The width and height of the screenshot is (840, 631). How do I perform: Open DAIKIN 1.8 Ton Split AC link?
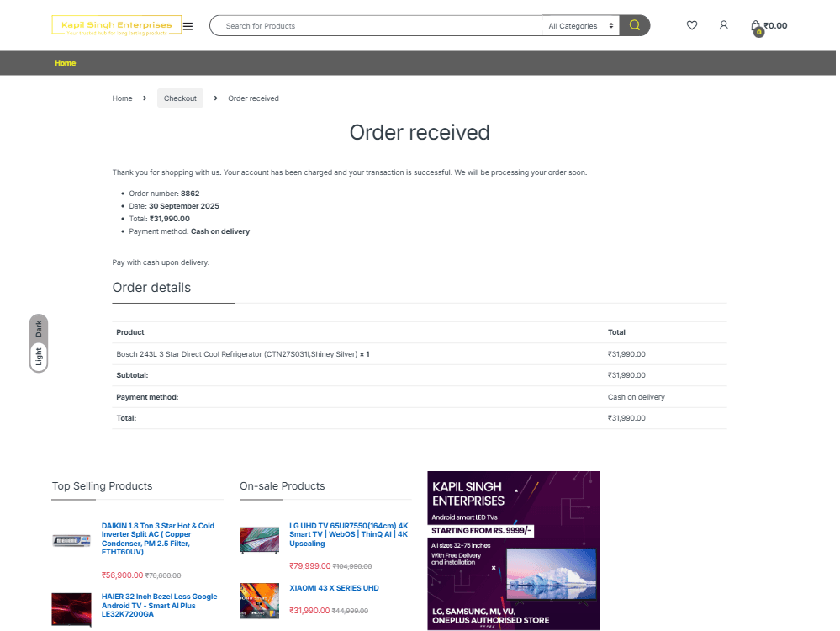158,539
